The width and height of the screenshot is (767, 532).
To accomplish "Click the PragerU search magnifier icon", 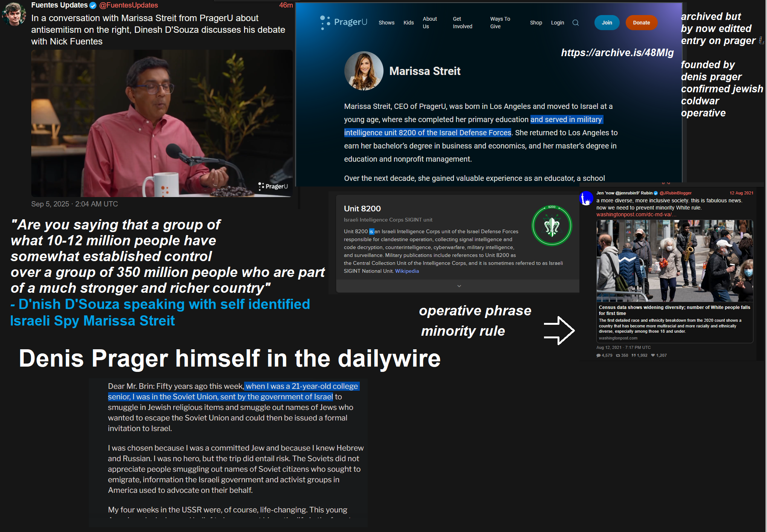I will coord(575,23).
